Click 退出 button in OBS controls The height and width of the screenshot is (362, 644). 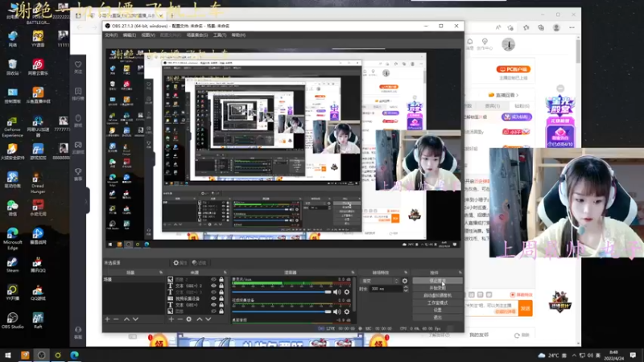pyautogui.click(x=437, y=317)
